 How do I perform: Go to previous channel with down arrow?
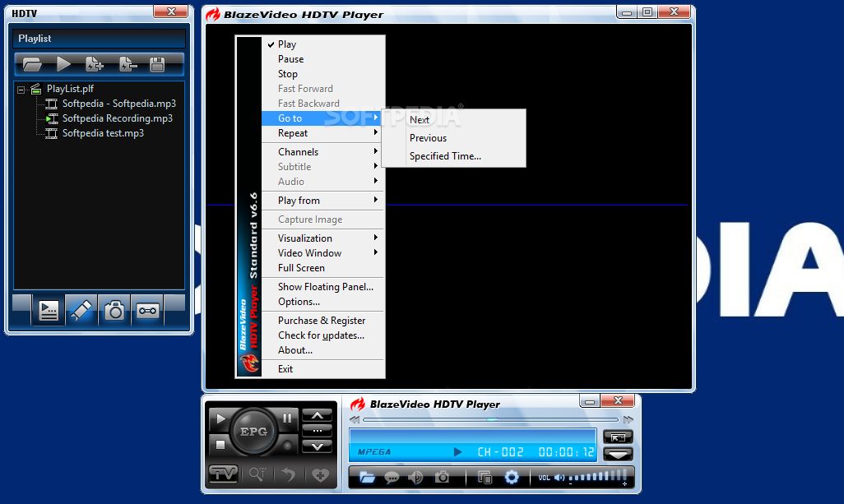(318, 446)
